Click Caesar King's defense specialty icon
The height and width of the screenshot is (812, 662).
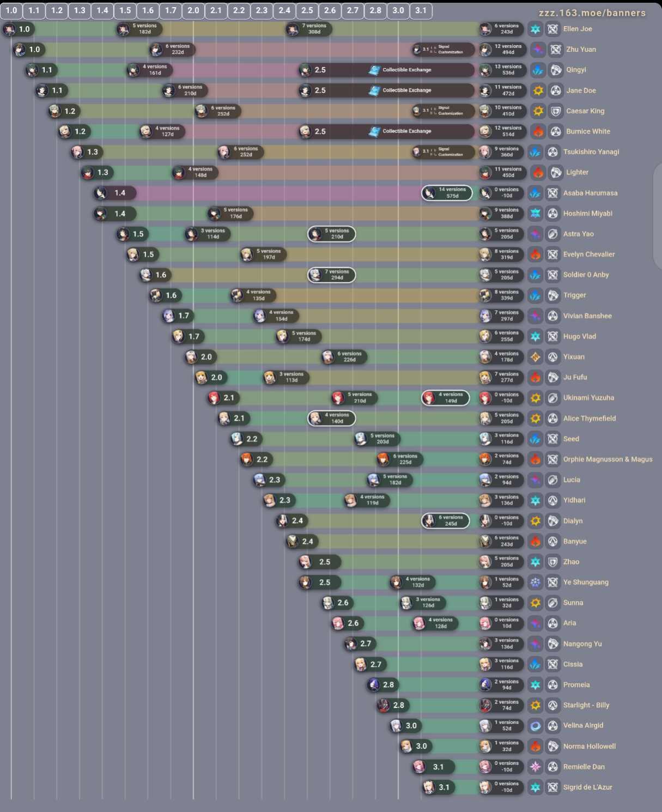[556, 111]
